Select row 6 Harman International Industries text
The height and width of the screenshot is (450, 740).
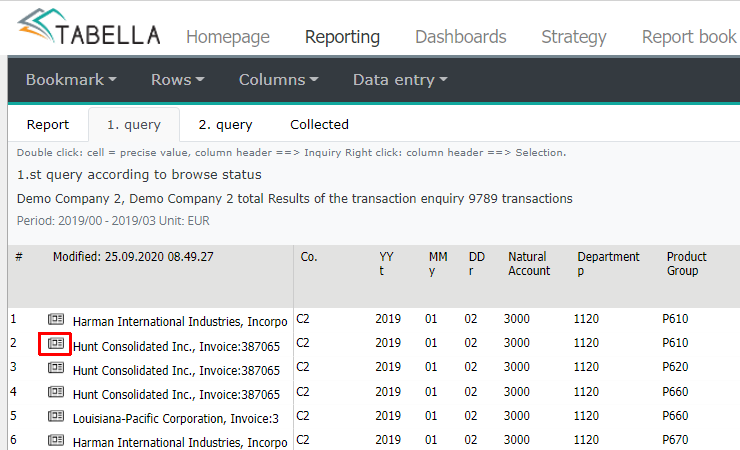coord(180,443)
